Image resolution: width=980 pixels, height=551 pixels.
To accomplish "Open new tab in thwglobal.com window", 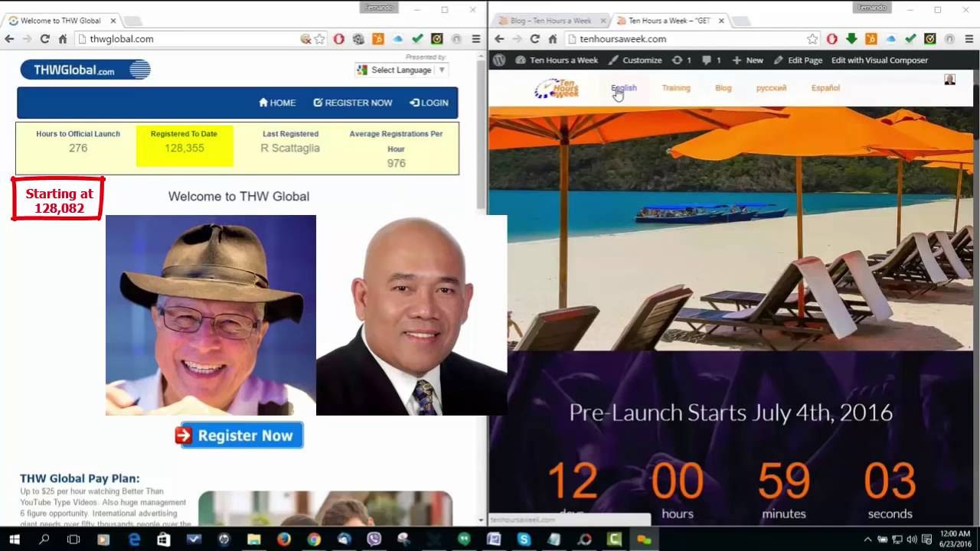I will 132,21.
